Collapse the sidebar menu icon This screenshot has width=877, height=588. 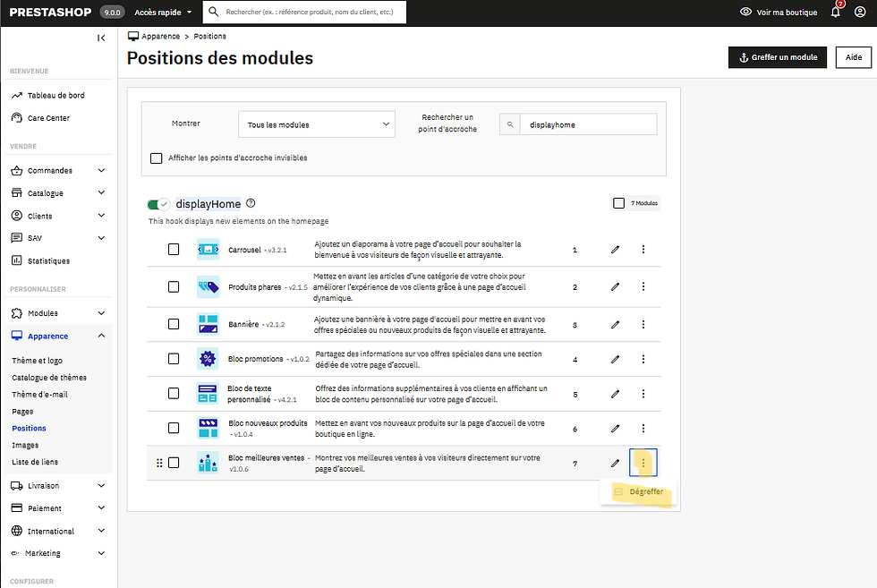(100, 38)
